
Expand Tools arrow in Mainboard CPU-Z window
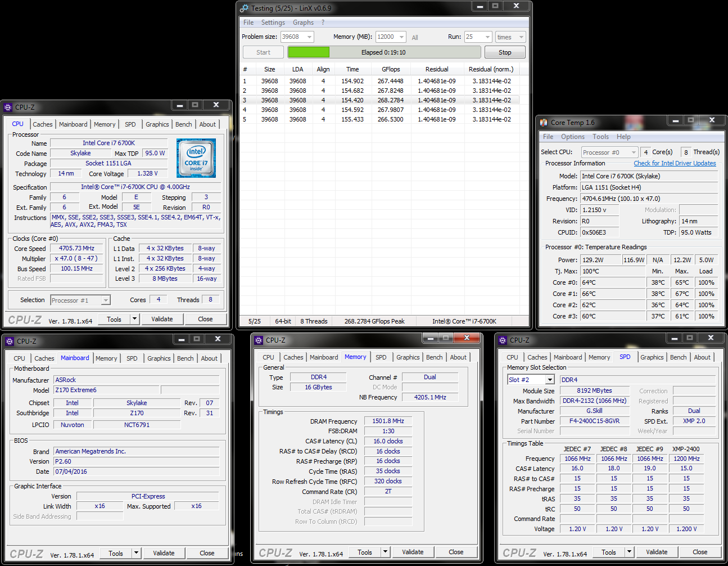click(x=136, y=554)
